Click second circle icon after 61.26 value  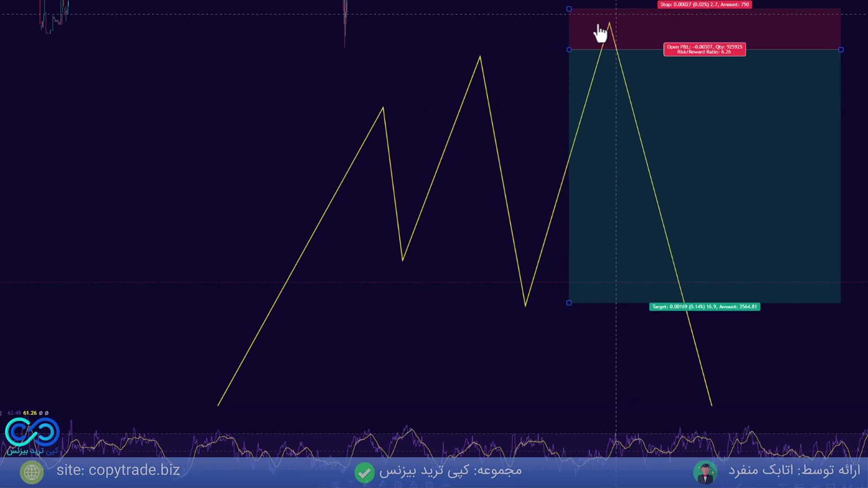tap(47, 413)
